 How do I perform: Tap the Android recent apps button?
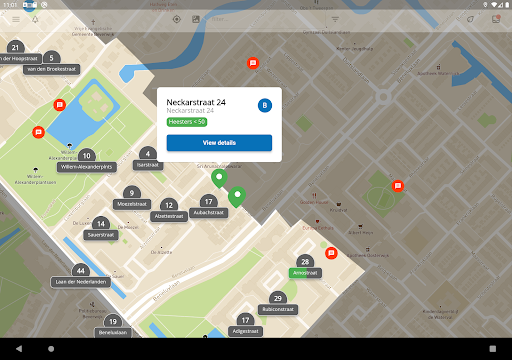tap(493, 349)
